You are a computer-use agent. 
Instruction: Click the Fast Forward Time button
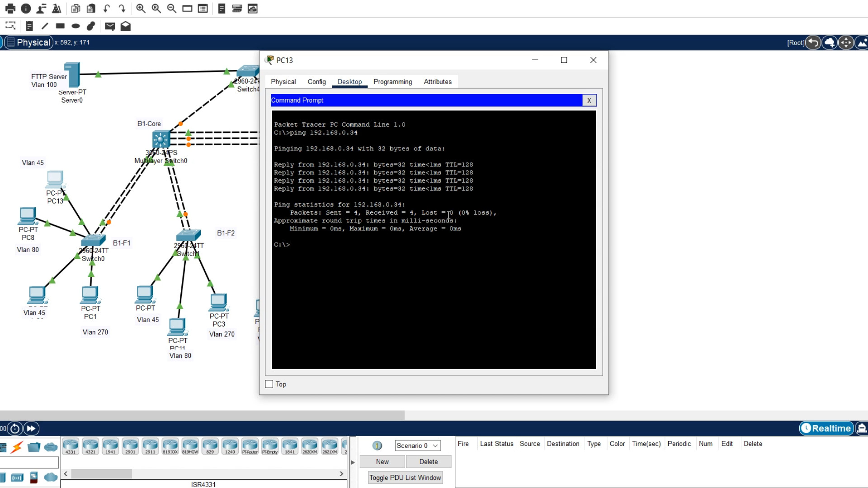31,428
